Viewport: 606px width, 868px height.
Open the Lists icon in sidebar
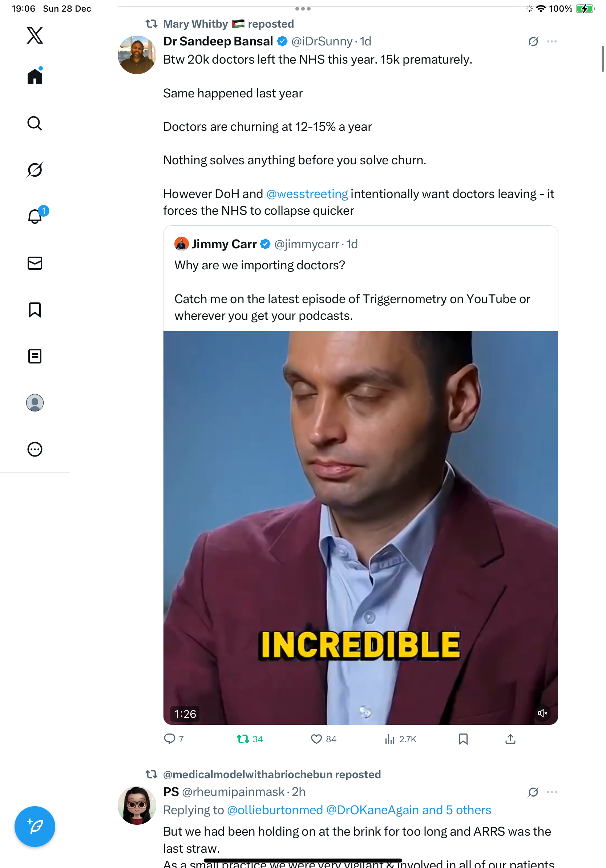click(x=35, y=356)
